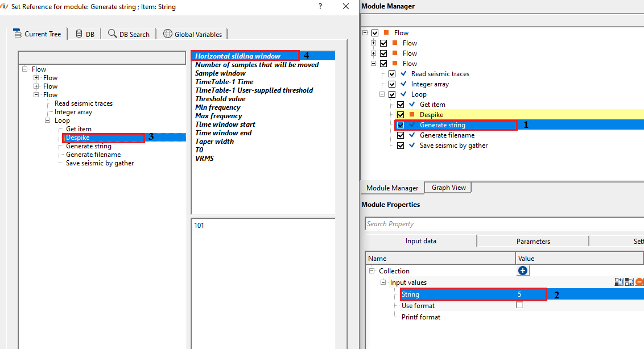Screen dimensions: 644x349
Task: Uncheck the Despike module checkbox
Action: pos(401,115)
